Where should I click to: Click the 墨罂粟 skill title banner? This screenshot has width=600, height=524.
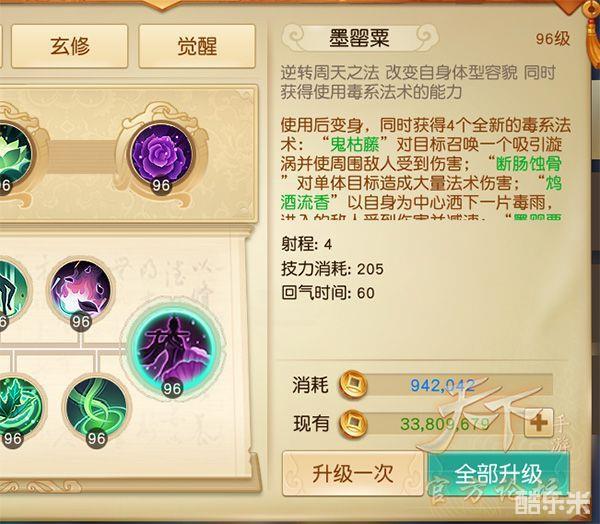tap(360, 38)
